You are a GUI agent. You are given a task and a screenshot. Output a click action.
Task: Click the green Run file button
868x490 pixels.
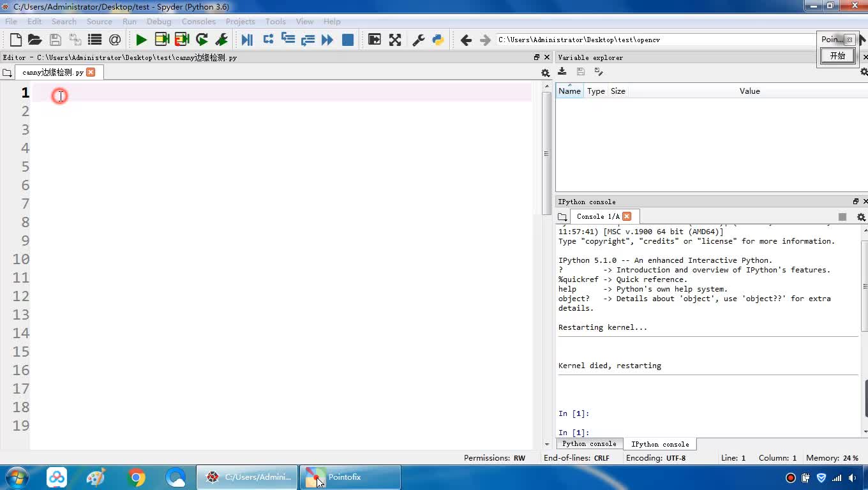[x=141, y=40]
